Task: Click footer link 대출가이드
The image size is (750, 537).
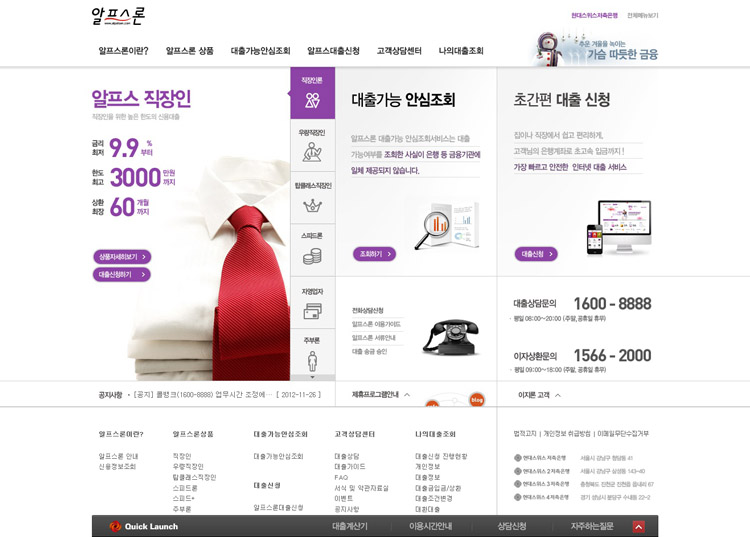Action: [350, 467]
